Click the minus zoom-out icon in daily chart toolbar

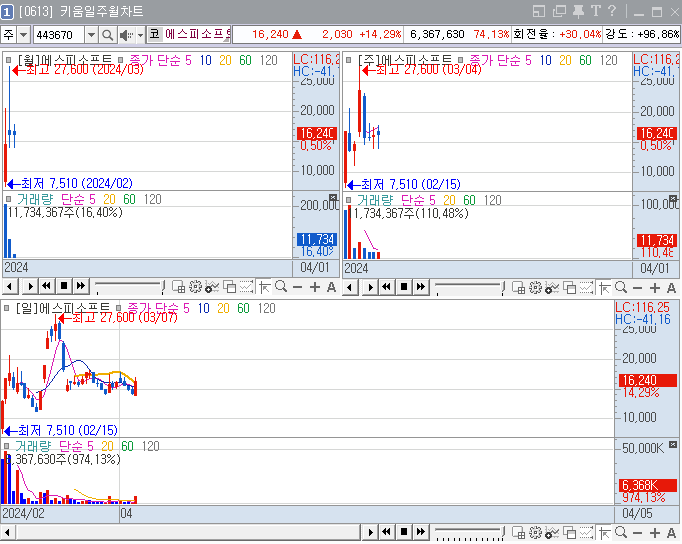click(x=638, y=533)
